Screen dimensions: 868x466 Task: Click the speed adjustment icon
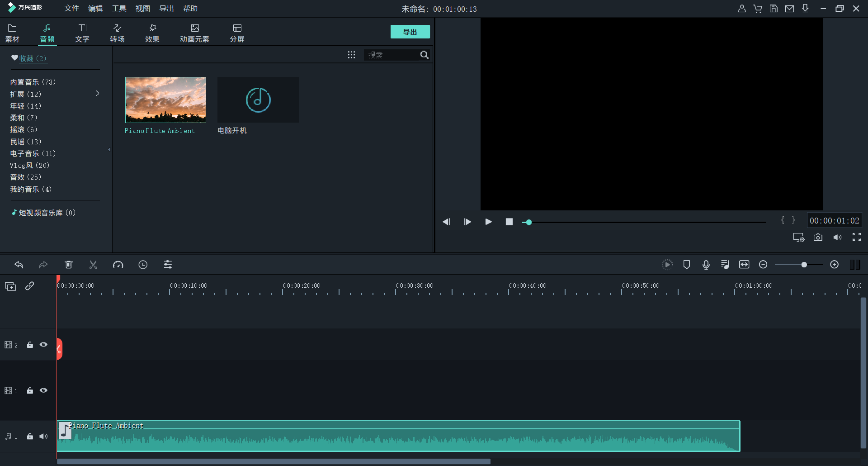pos(118,265)
